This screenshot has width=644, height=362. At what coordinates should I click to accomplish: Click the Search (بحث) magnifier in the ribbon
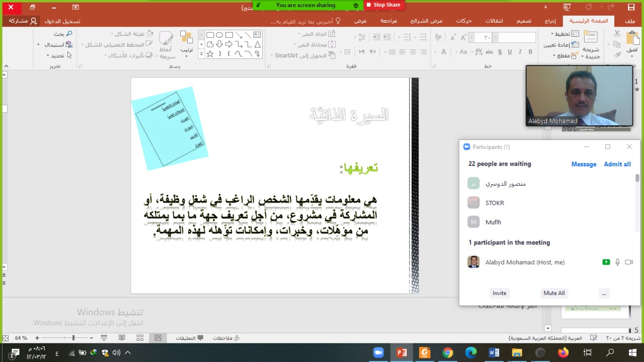pos(69,34)
